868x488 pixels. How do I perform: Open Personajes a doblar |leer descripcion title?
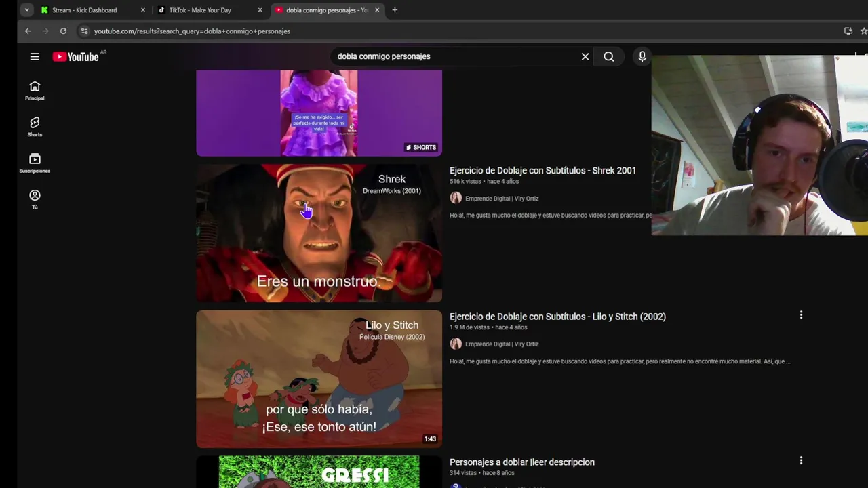click(522, 462)
